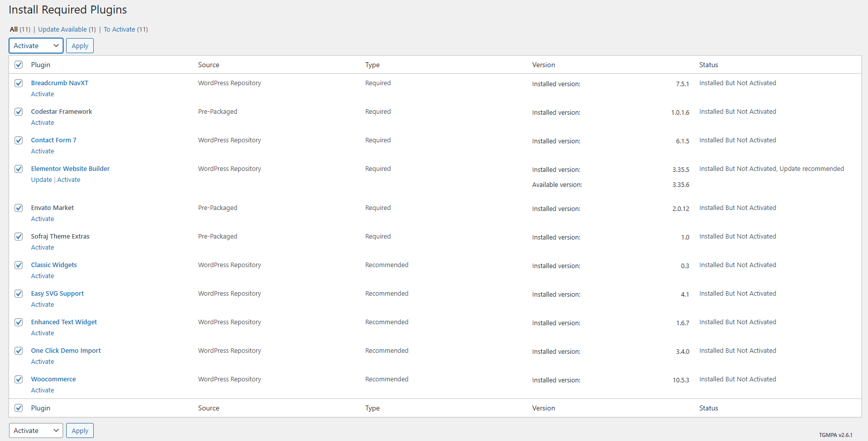Click Codestar Framework's Pre-Packaged source
Screen dimensions: 868x441
[218, 112]
